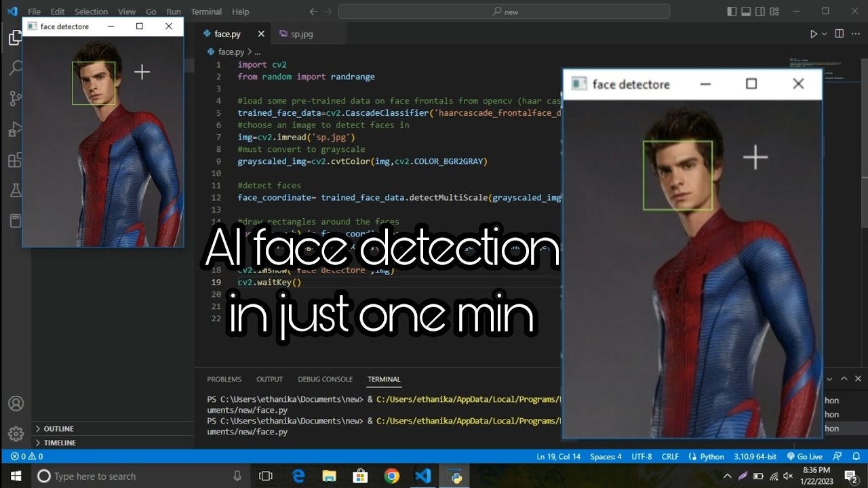Click Ln 19, Col 14 cursor position
The width and height of the screenshot is (868, 488).
559,457
